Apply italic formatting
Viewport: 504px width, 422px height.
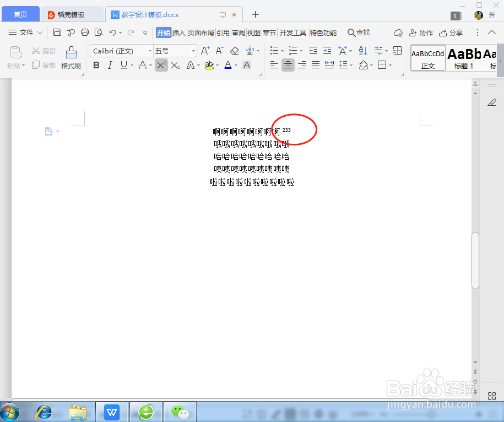coord(110,65)
